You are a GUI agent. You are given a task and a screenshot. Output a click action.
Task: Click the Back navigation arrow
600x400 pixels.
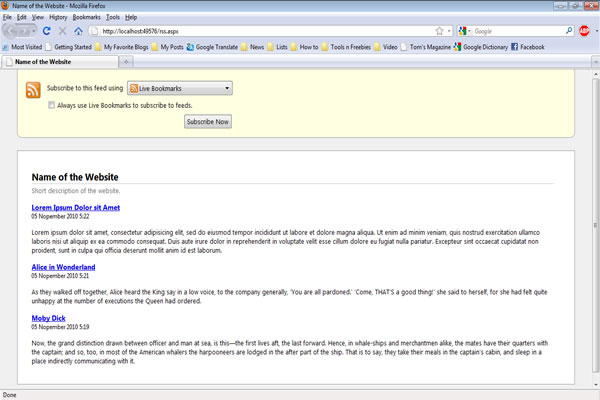(11, 31)
